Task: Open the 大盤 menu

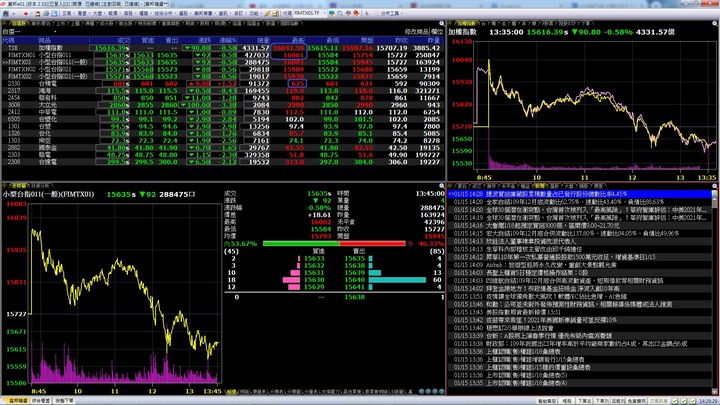Action: [x=97, y=13]
